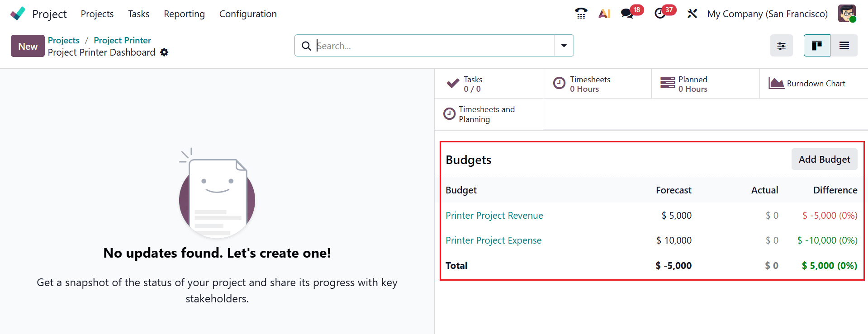Launch the AI assistant icon
Image resolution: width=868 pixels, height=334 pixels.
[x=604, y=14]
